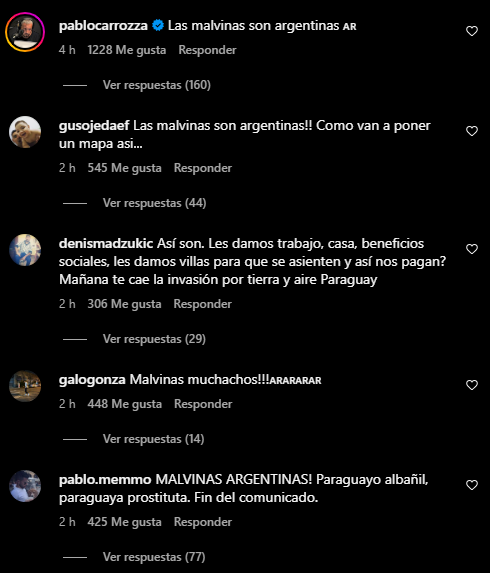Click the blue verified badge next to pablocarrozza
The height and width of the screenshot is (573, 490).
(x=158, y=26)
